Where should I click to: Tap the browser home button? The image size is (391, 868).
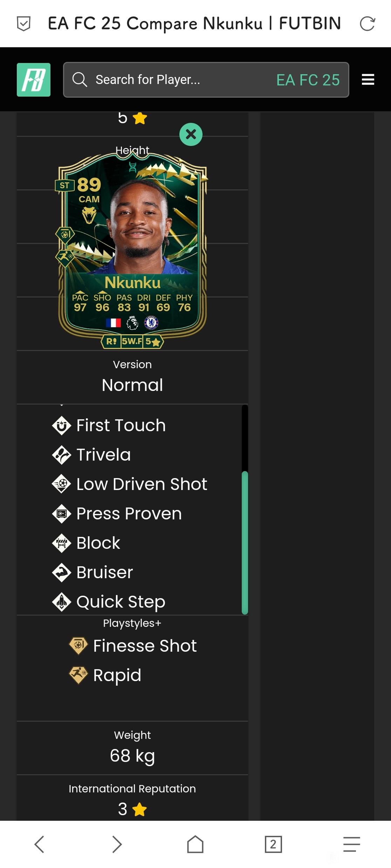coord(195,844)
